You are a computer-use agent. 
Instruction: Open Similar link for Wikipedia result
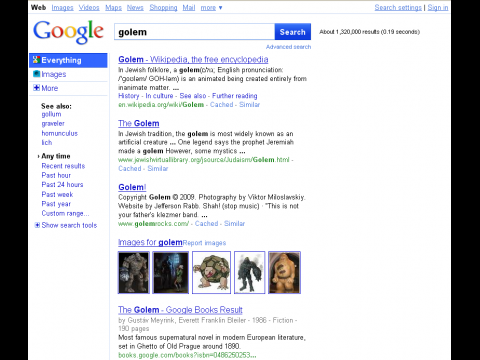249,105
